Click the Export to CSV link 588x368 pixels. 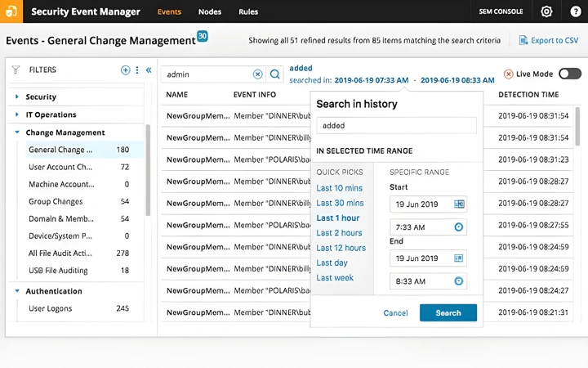point(555,40)
